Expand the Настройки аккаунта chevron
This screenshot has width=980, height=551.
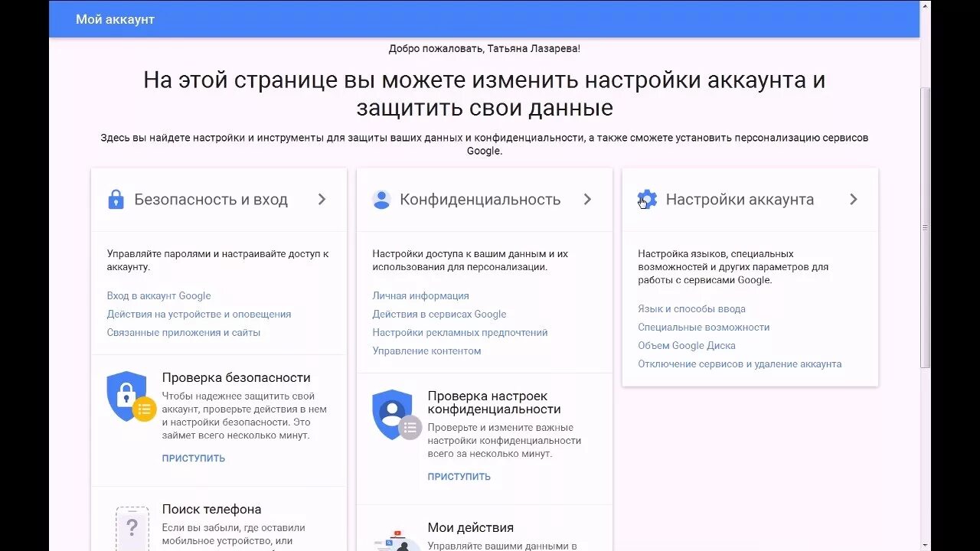click(x=854, y=199)
